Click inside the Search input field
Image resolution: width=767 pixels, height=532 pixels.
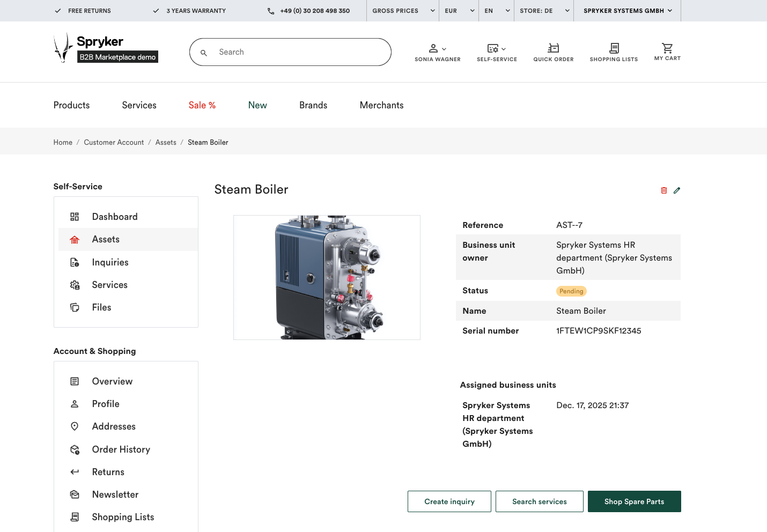click(x=290, y=52)
